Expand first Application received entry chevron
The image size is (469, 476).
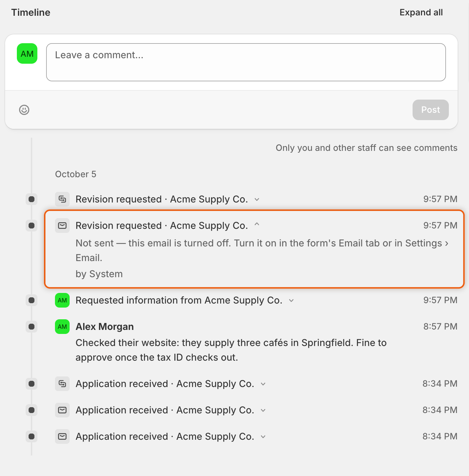click(x=263, y=384)
